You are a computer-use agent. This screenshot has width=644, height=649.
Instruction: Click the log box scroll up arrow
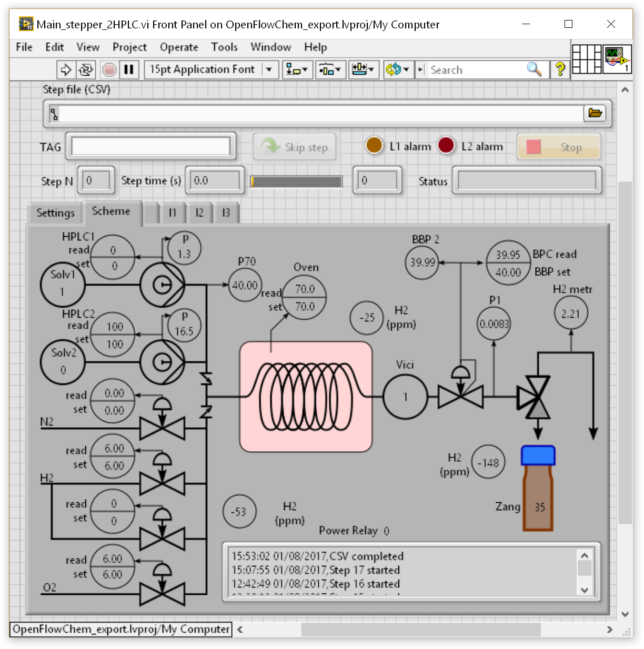tap(585, 555)
